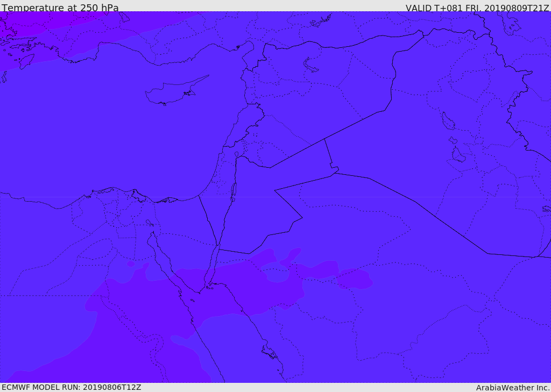Viewport: 551px width, 392px height.
Task: Click the violet shaded area over the Aegean
Action: (x=21, y=39)
